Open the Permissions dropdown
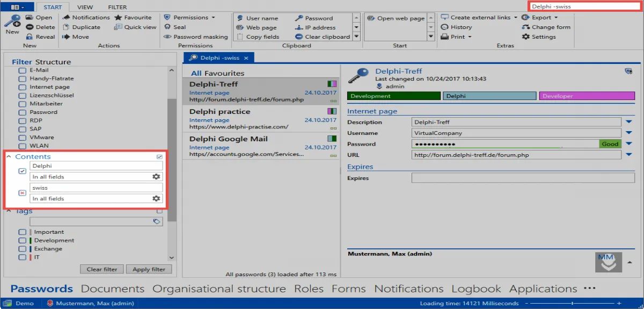This screenshot has width=644, height=309. click(x=189, y=18)
